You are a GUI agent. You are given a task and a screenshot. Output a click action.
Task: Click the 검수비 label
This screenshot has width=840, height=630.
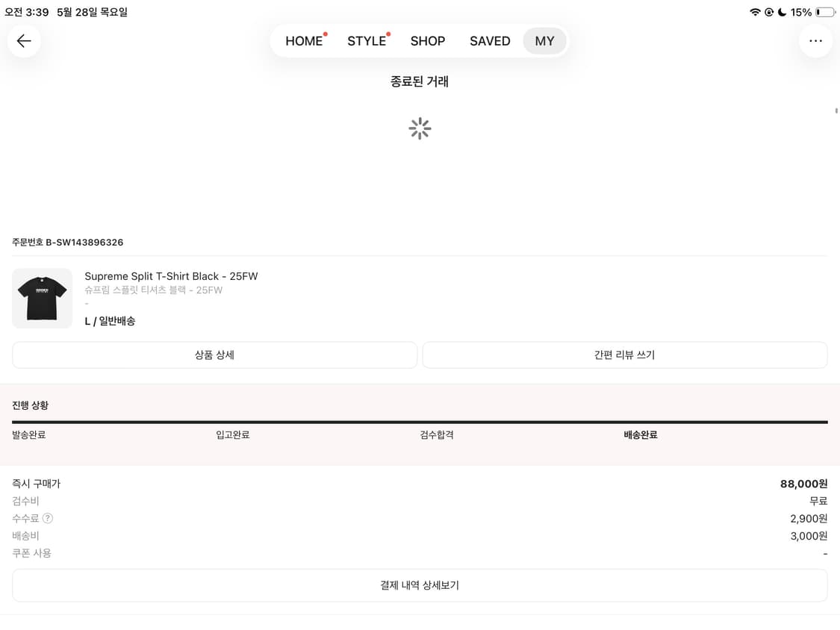coord(25,501)
